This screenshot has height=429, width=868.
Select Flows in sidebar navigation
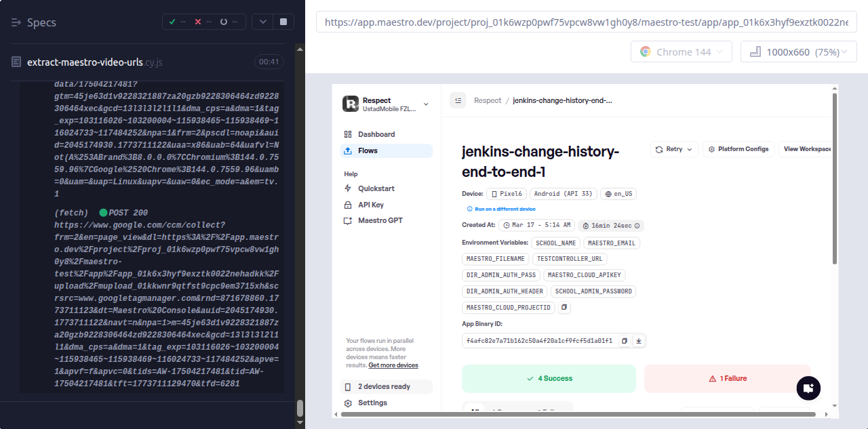click(368, 150)
